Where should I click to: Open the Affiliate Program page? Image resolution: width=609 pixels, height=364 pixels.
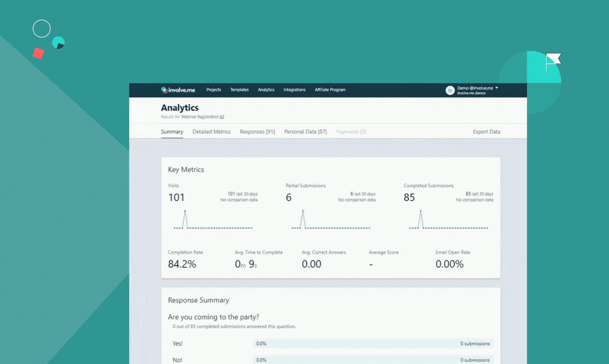point(330,90)
